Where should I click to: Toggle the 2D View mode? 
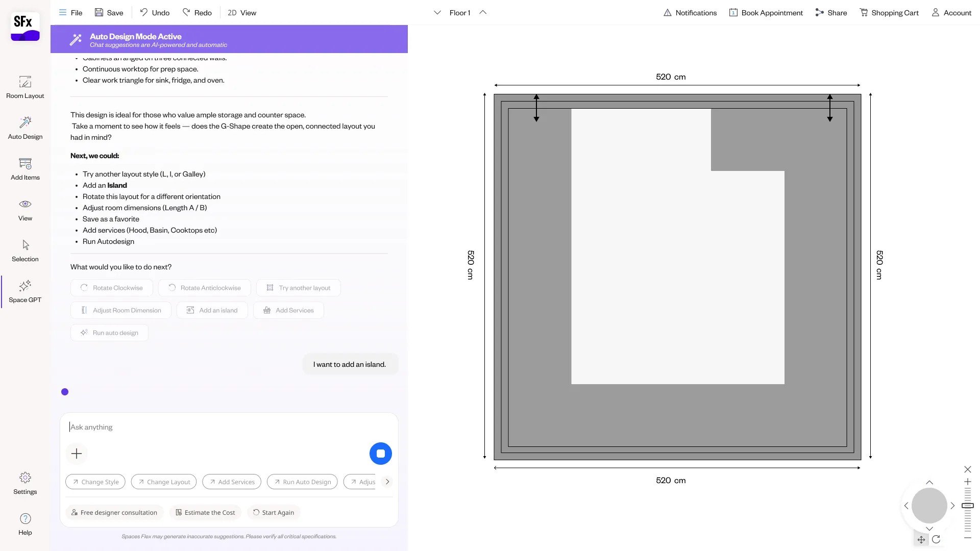pyautogui.click(x=242, y=12)
